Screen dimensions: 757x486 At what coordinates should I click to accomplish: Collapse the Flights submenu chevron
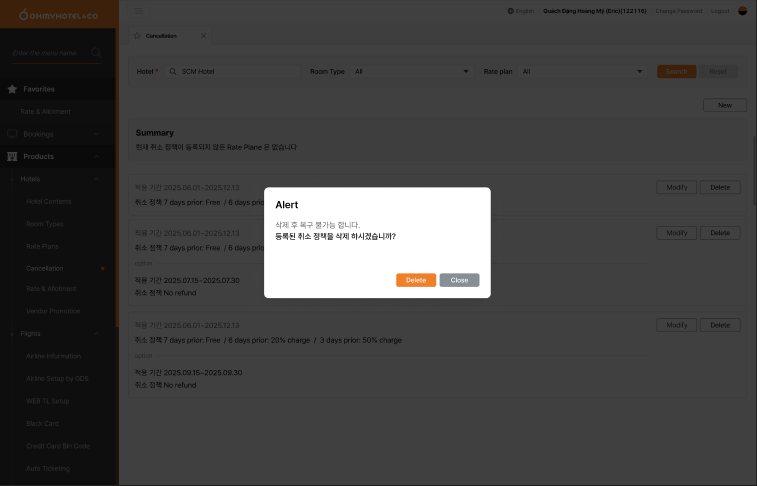pyautogui.click(x=96, y=334)
